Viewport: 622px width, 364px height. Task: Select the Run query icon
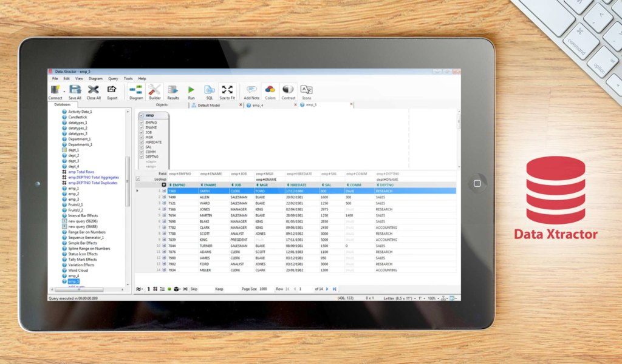(190, 90)
